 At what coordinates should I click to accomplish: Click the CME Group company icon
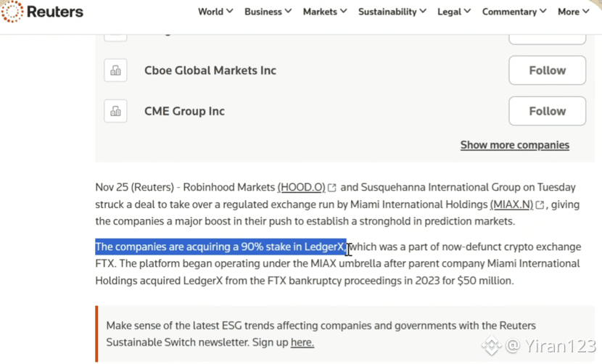[115, 111]
